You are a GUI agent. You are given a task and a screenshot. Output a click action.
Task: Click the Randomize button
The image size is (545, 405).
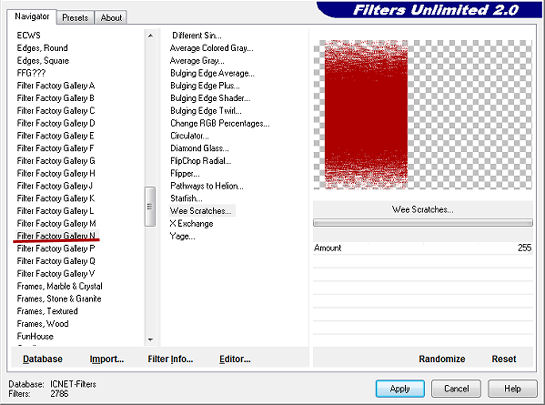442,359
